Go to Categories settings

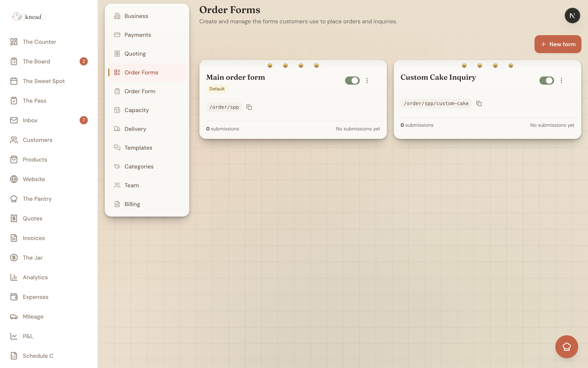point(147,166)
